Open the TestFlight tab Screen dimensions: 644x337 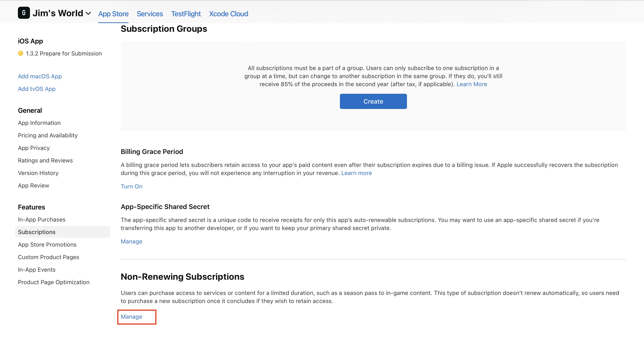tap(186, 14)
